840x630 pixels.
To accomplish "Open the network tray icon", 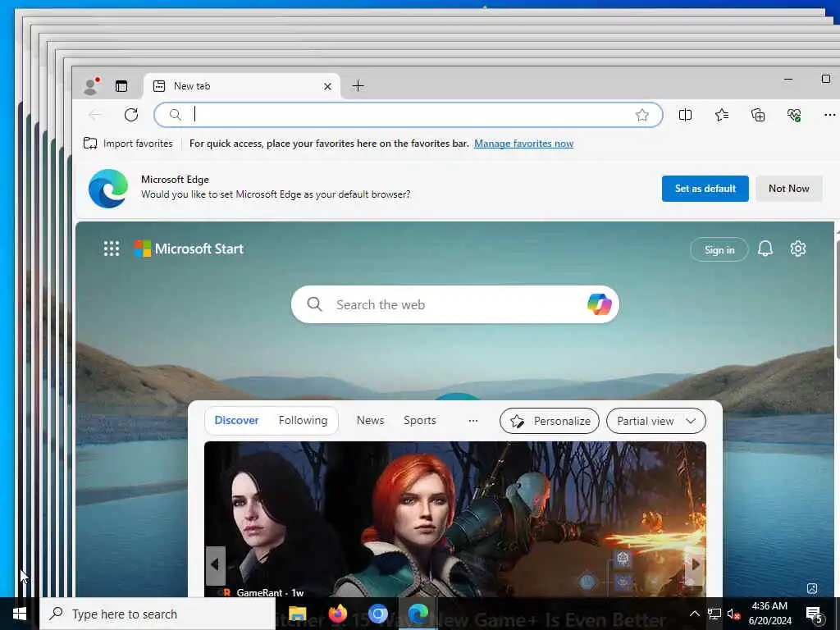I will point(714,614).
